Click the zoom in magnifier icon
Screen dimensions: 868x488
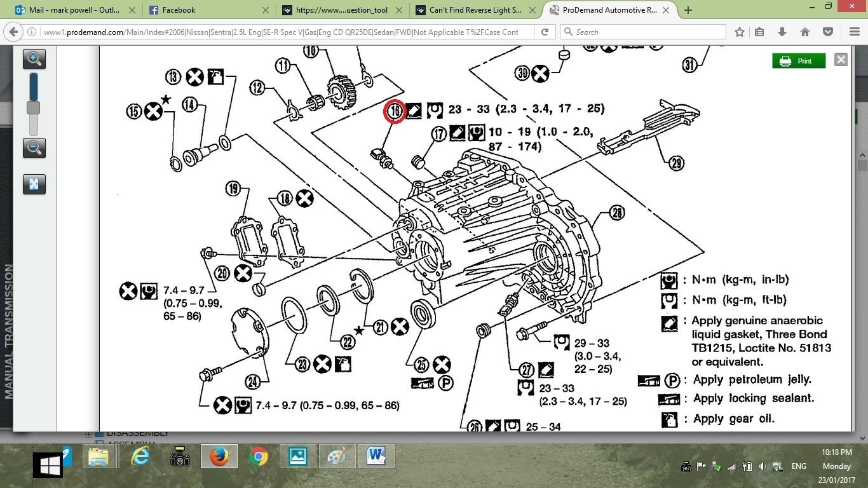tap(34, 59)
